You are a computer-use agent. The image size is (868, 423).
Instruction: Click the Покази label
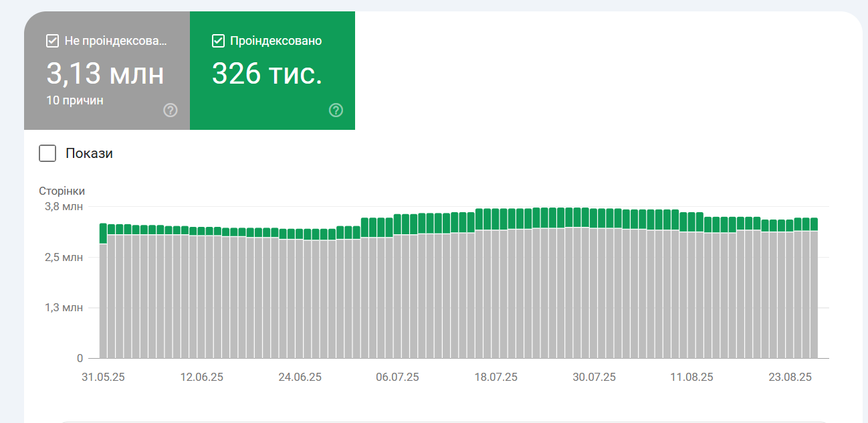click(x=89, y=153)
